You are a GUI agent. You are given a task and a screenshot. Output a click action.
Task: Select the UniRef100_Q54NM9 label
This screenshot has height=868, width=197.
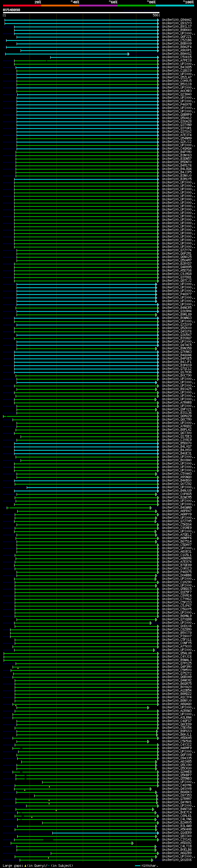(x=176, y=139)
